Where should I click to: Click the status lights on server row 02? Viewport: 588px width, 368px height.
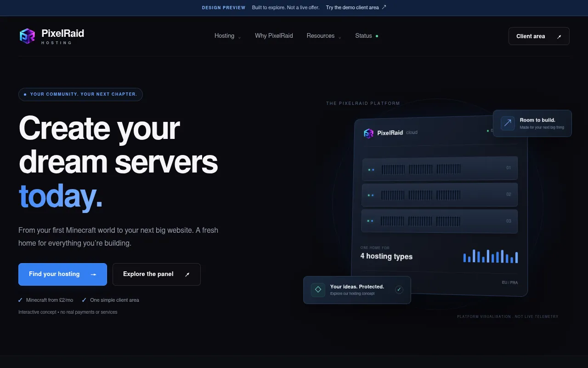click(x=371, y=195)
